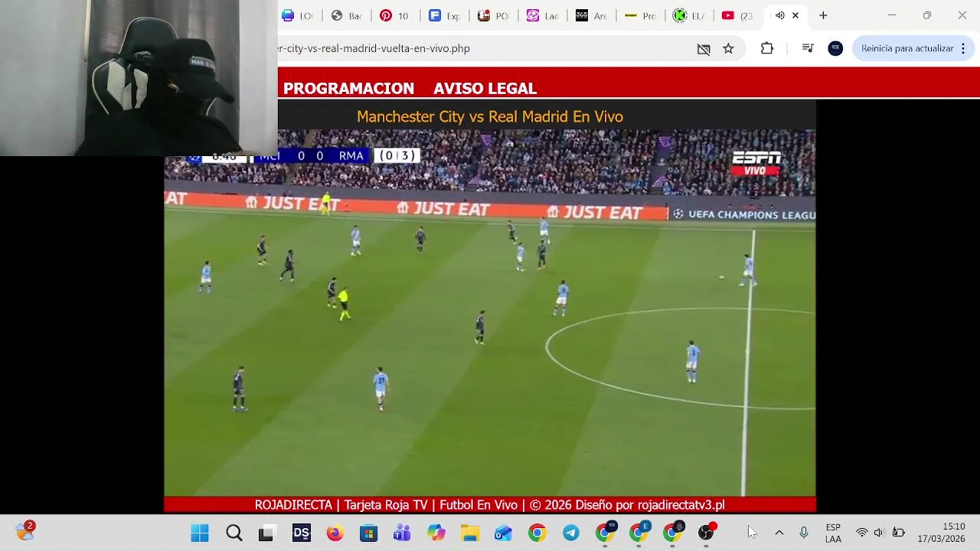Open the PROGRAMACION menu link

pos(348,89)
